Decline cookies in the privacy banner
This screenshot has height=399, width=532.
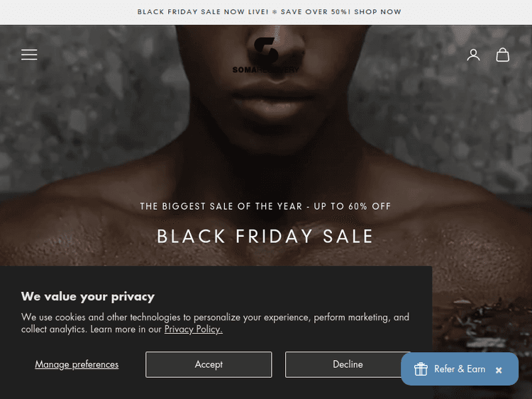[x=348, y=364]
